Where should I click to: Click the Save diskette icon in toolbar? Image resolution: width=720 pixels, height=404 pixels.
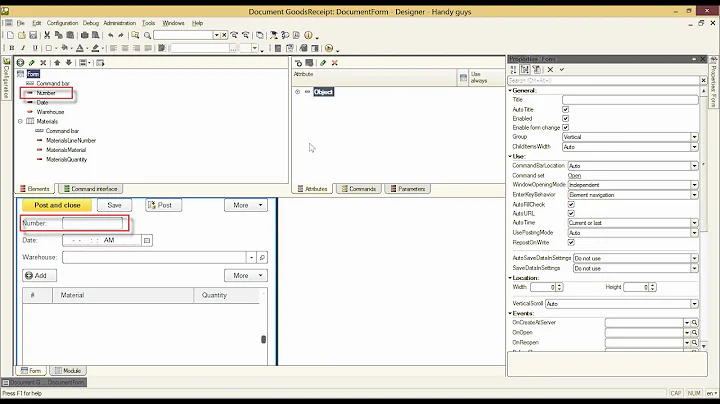(33, 35)
